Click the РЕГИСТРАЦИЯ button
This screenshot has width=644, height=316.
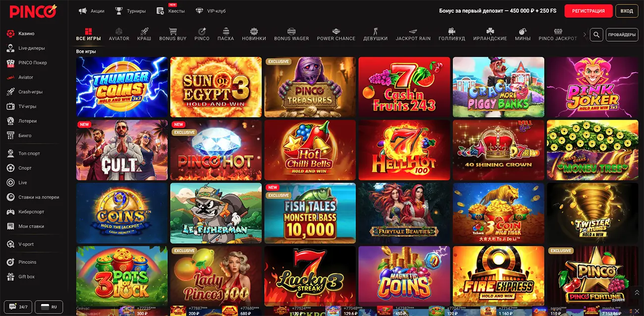click(588, 10)
